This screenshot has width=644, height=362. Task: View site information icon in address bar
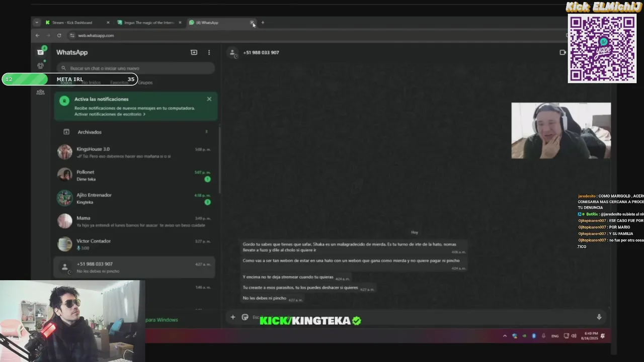72,35
